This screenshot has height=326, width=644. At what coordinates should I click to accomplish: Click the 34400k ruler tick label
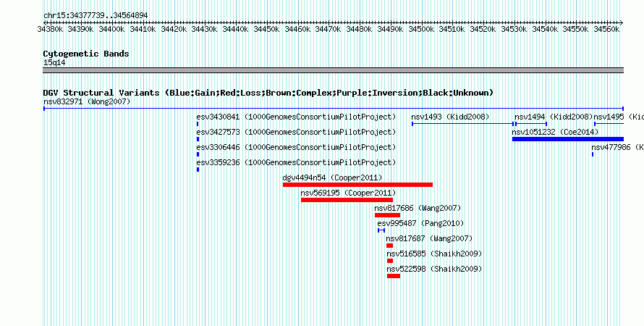tap(111, 30)
